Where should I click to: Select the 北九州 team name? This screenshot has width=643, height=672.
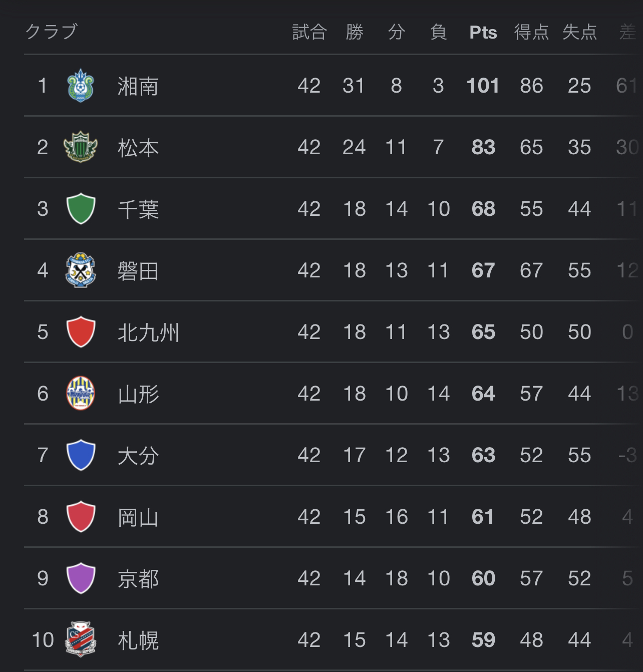[148, 332]
